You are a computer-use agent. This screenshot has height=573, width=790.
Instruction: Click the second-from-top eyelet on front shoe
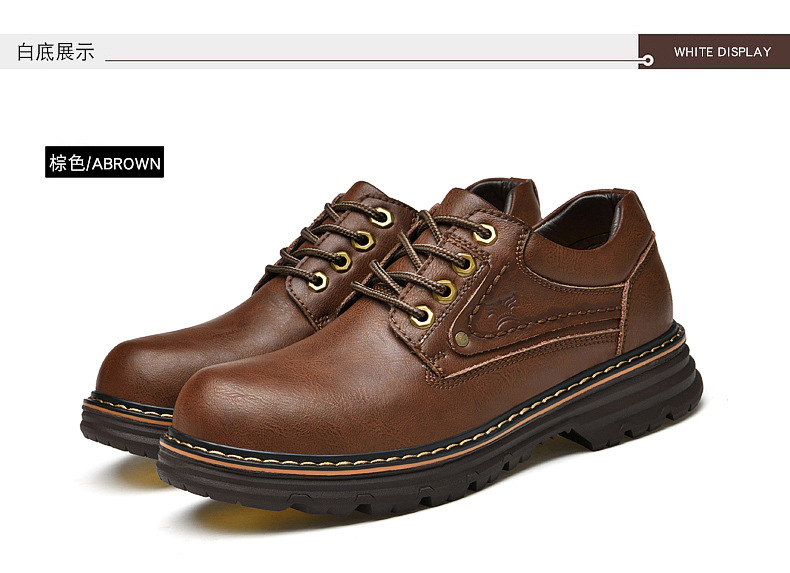click(x=464, y=264)
